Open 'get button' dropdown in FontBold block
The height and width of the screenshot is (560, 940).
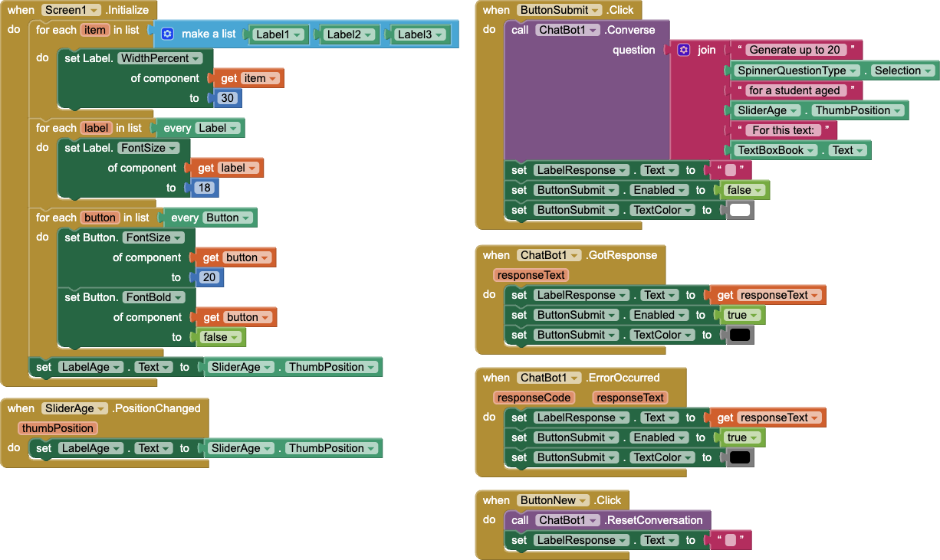tap(248, 317)
